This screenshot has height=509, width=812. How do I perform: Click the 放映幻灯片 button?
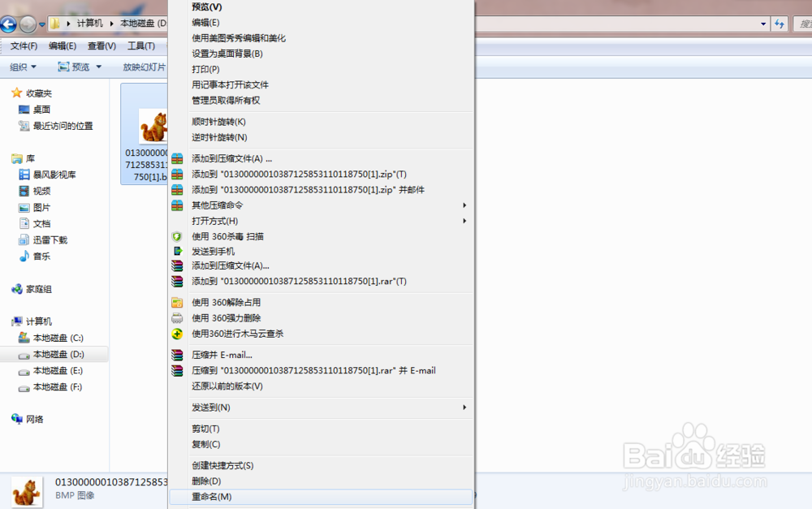tap(145, 67)
